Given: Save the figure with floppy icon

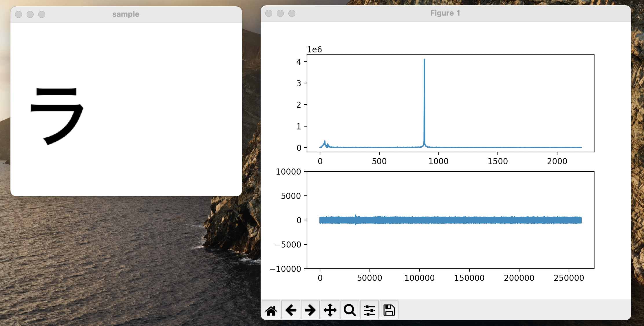Looking at the screenshot, I should click(389, 310).
